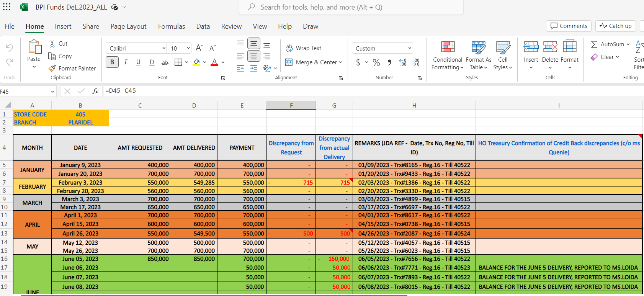This screenshot has width=644, height=296.
Task: Toggle top vertical alignment
Action: click(240, 43)
